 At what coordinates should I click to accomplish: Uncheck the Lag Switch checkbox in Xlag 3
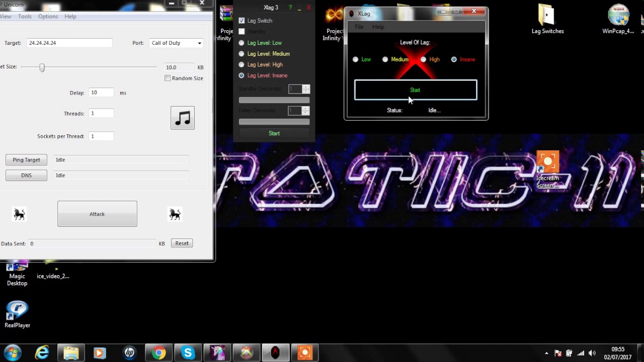(242, 21)
